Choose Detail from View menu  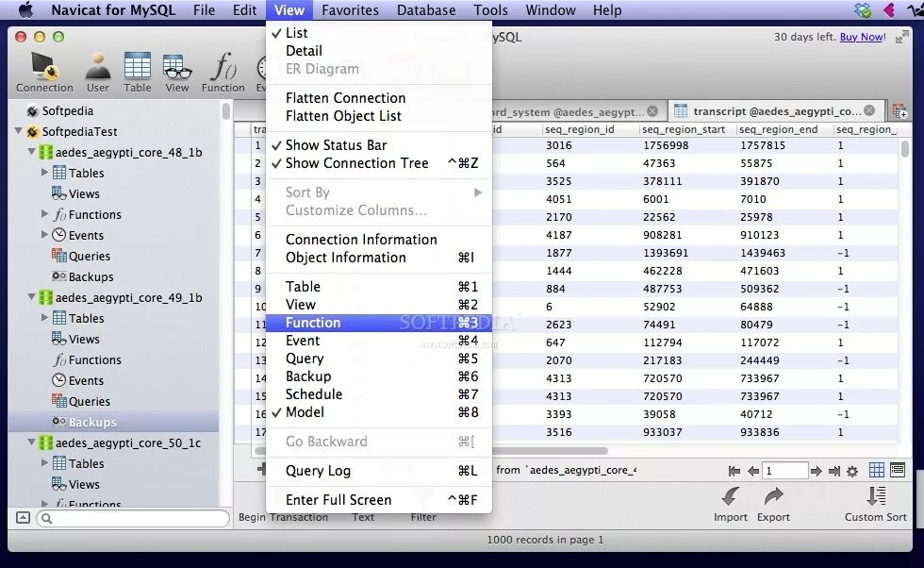tap(379, 51)
